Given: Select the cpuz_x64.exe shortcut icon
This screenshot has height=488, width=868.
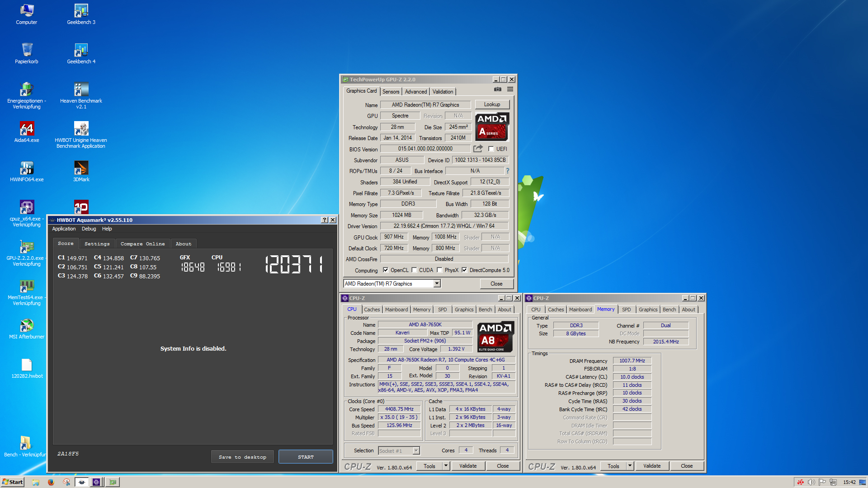Looking at the screenshot, I should [27, 213].
